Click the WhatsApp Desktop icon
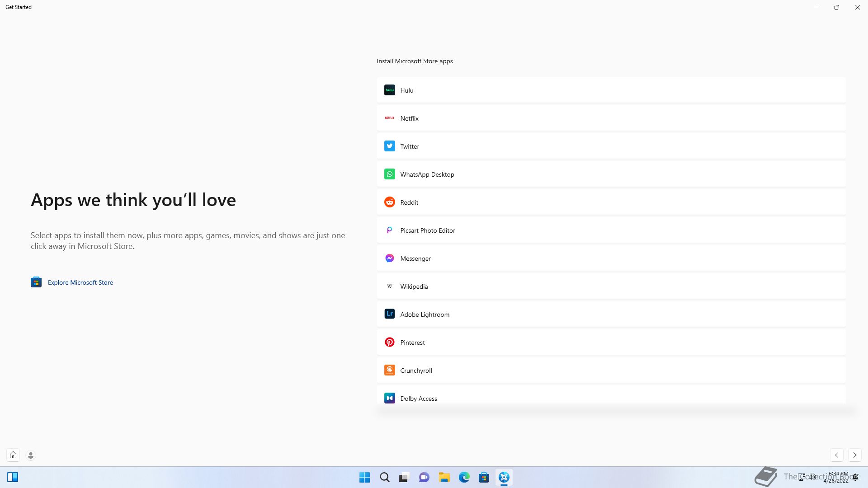868x488 pixels. click(x=389, y=174)
